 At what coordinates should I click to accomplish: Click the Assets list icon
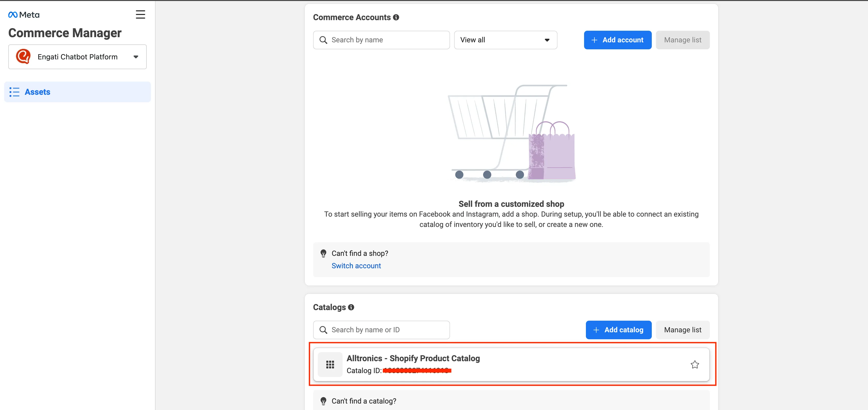pyautogui.click(x=14, y=92)
